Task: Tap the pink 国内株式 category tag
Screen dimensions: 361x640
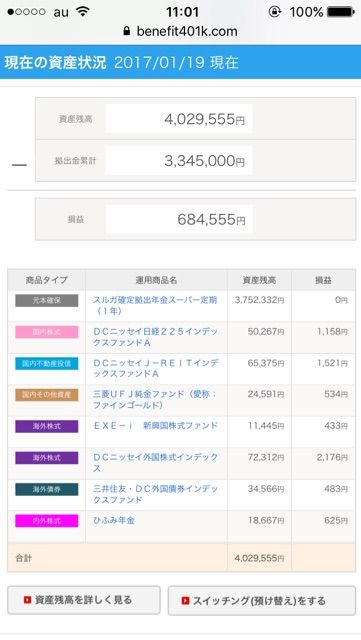Action: point(47,332)
